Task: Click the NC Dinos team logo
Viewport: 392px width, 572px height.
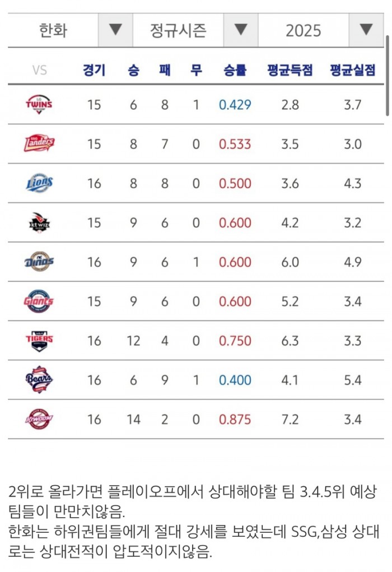Action: 39,262
